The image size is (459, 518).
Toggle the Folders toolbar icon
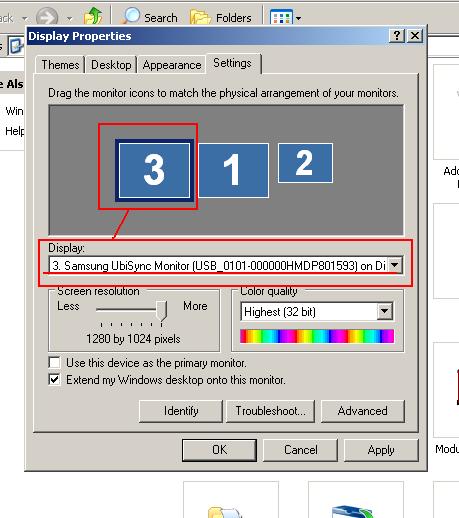(200, 17)
